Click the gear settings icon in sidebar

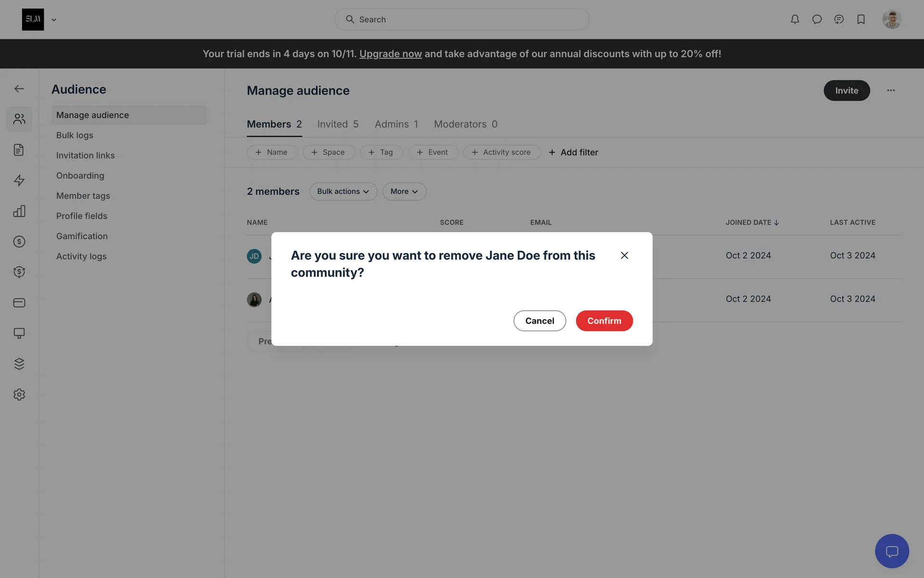(19, 394)
